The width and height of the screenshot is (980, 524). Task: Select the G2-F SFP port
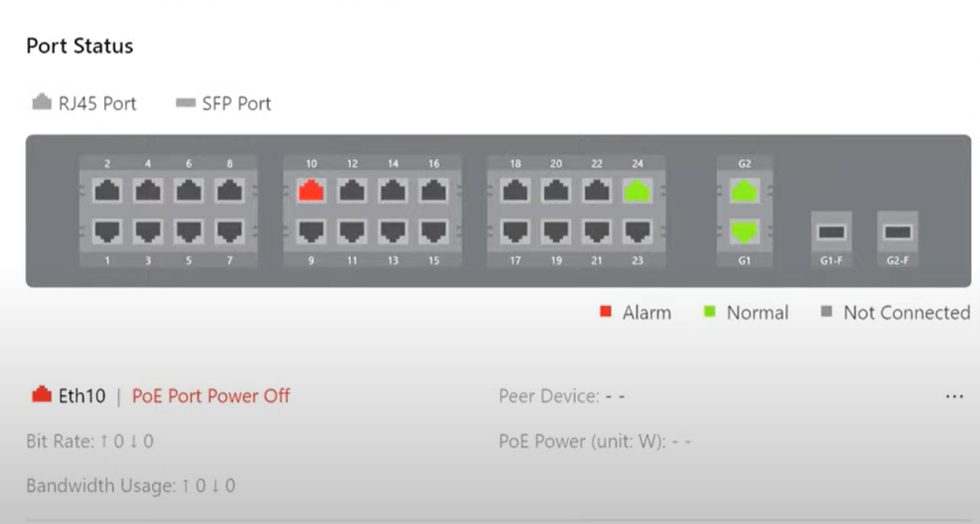click(897, 232)
